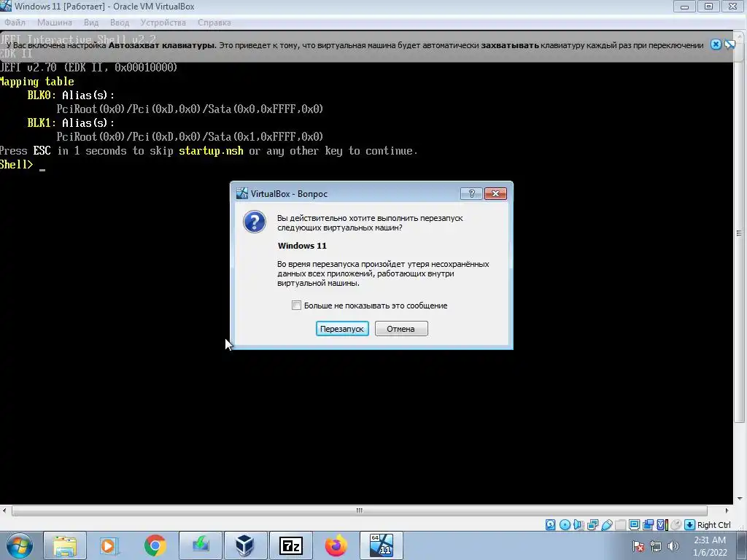
Task: Dismiss the auto-capture keyboard notification with blue X
Action: (716, 44)
